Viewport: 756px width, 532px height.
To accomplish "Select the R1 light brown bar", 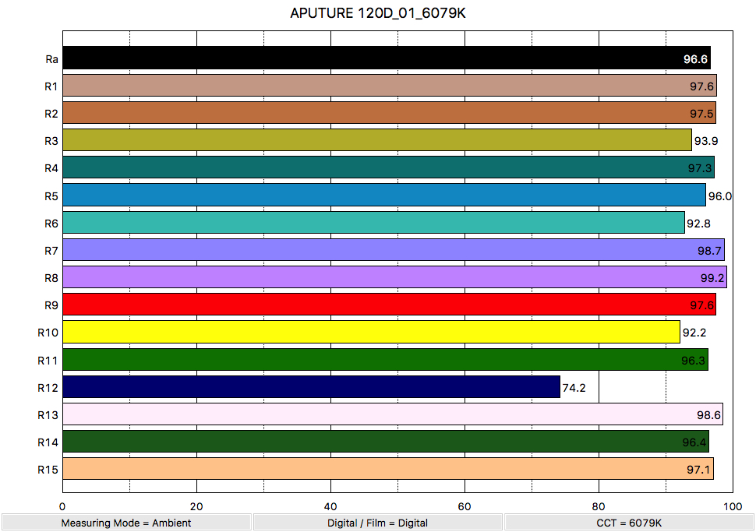I will coord(389,86).
